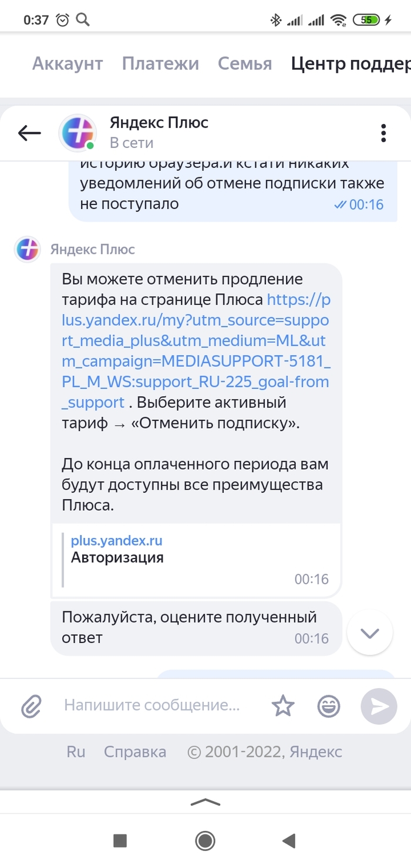Attach a file with the paperclip icon
411x868 pixels.
tap(31, 706)
